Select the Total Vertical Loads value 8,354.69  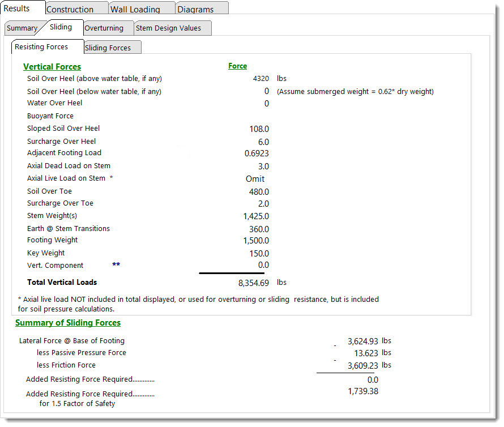pyautogui.click(x=253, y=283)
